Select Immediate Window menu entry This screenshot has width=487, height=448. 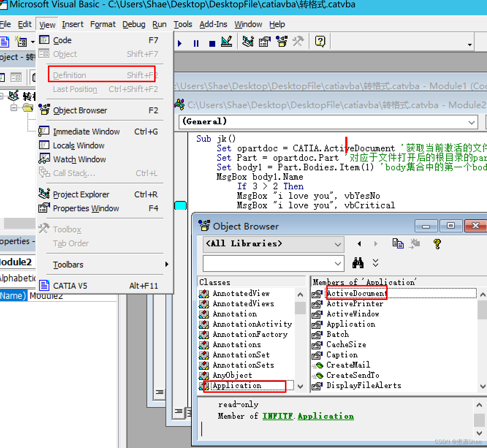[x=86, y=132]
